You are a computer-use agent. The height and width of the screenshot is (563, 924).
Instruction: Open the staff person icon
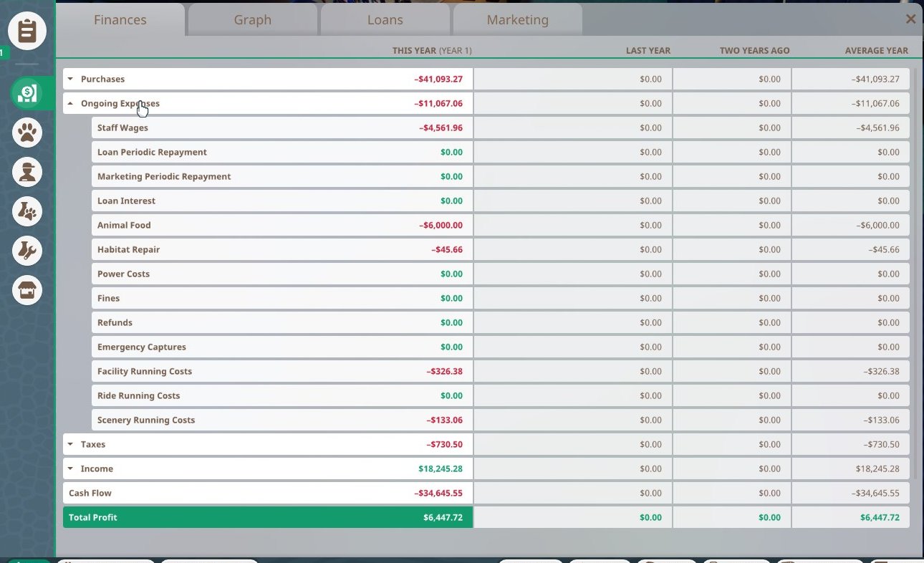[27, 172]
